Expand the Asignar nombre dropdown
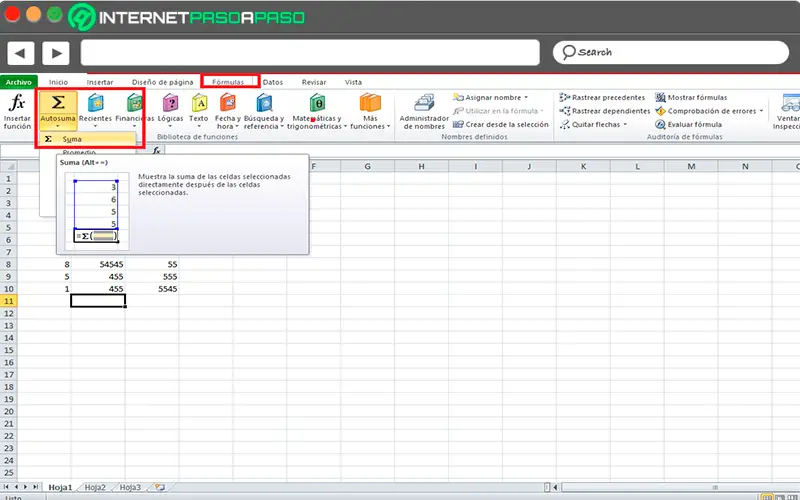Screen dimensions: 800x500 tap(526, 97)
